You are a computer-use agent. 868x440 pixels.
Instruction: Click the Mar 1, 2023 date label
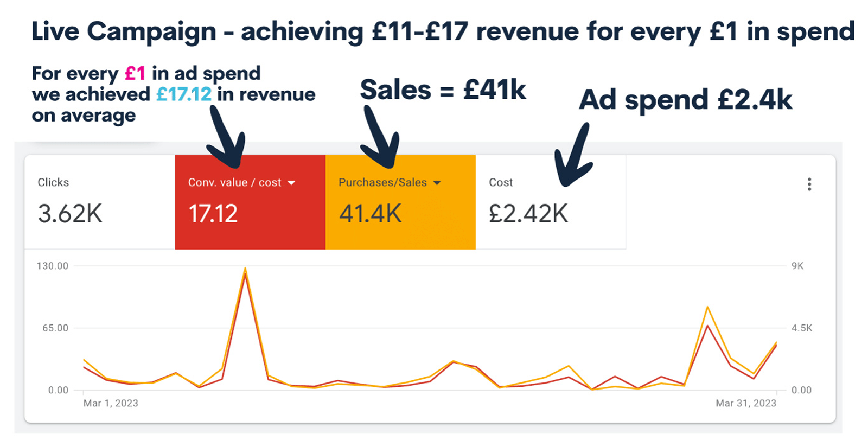point(111,403)
